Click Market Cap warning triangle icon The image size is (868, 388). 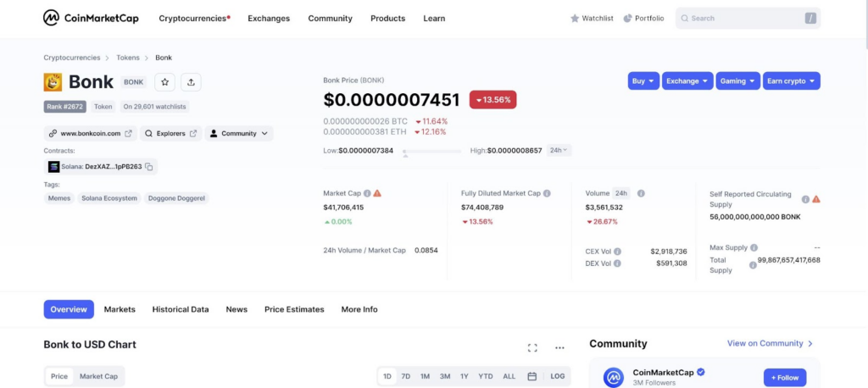pos(377,194)
